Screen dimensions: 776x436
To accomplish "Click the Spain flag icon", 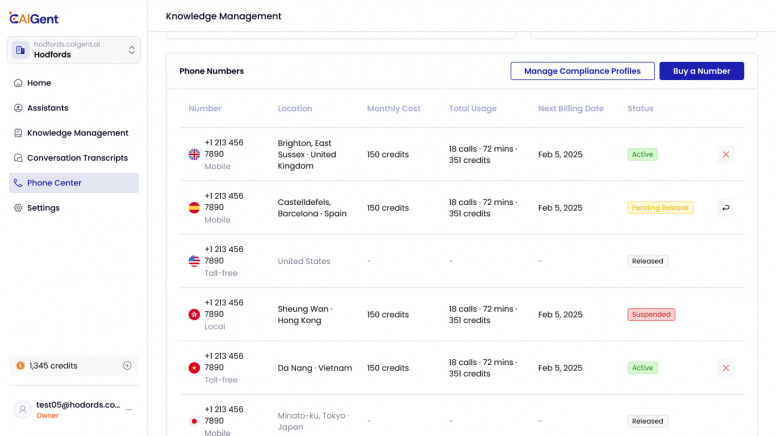I will point(194,208).
